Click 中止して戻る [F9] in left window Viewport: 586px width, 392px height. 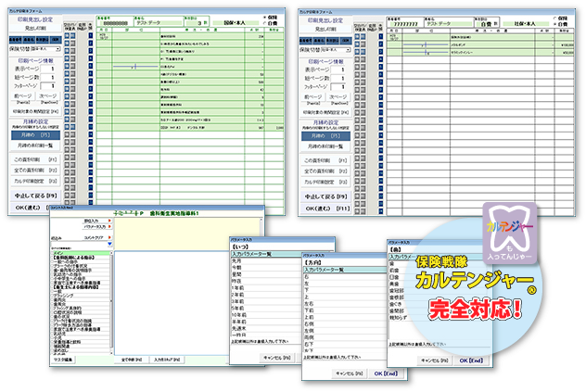coord(35,196)
